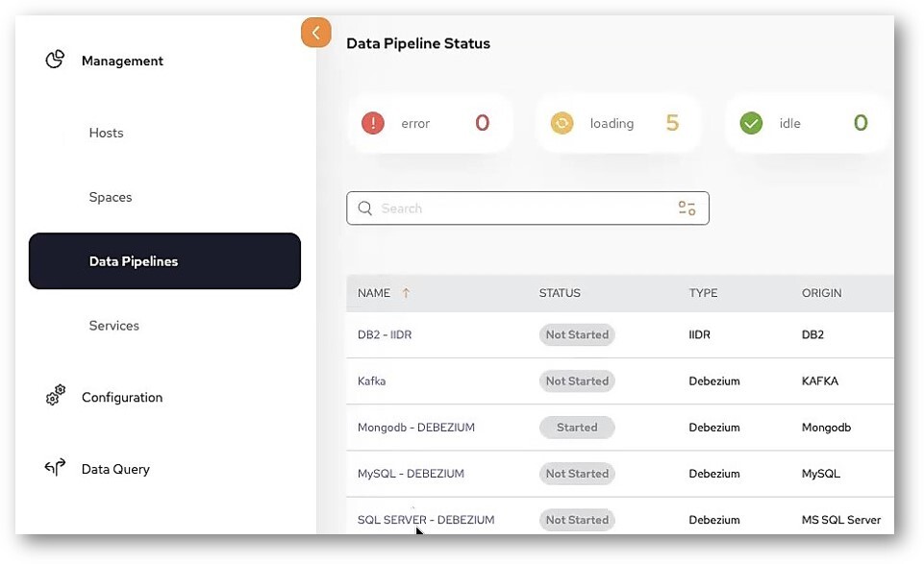
Task: Click Debezium type cell in Kafka row
Action: point(714,380)
